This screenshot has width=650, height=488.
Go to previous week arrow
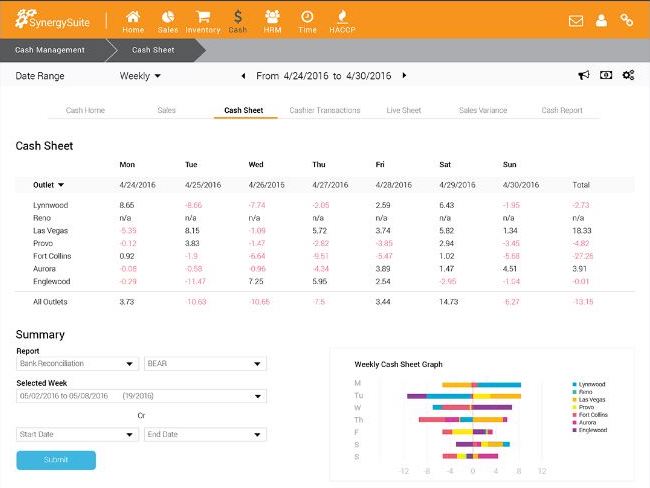tap(242, 75)
